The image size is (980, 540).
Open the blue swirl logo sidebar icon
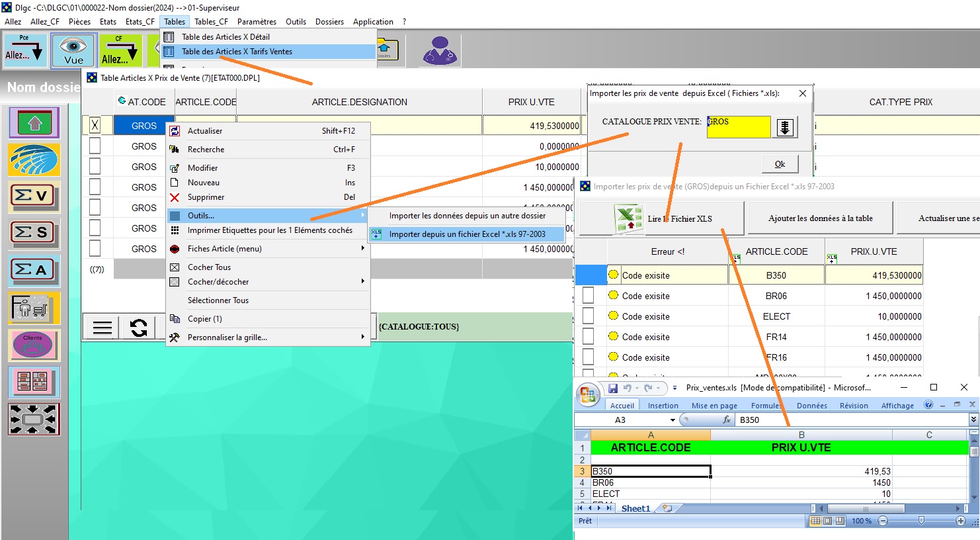(34, 159)
